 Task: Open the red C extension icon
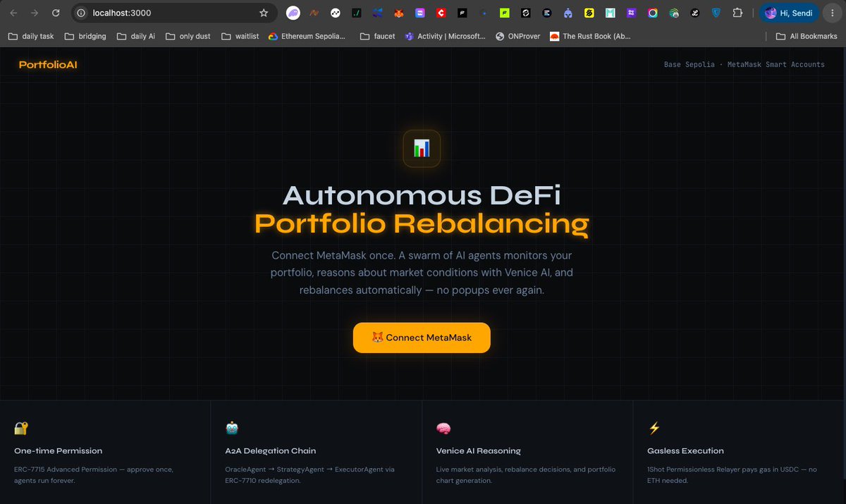[441, 13]
